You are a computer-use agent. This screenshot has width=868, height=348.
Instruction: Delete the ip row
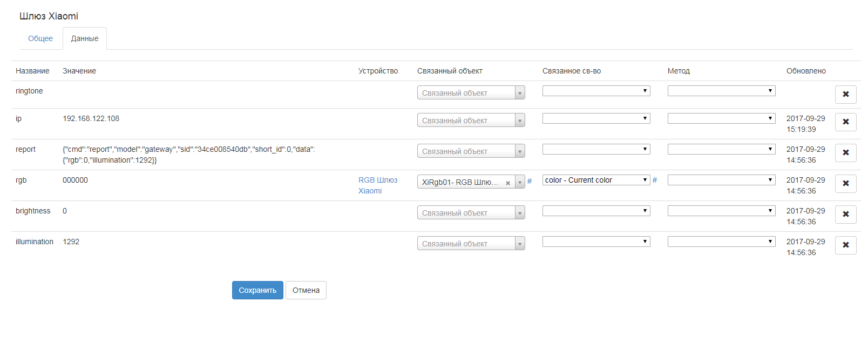(x=845, y=122)
